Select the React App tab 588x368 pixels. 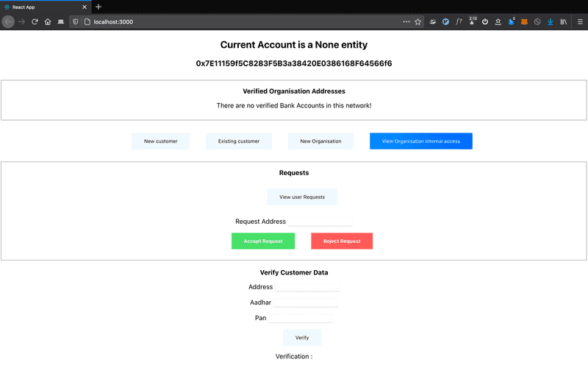45,7
